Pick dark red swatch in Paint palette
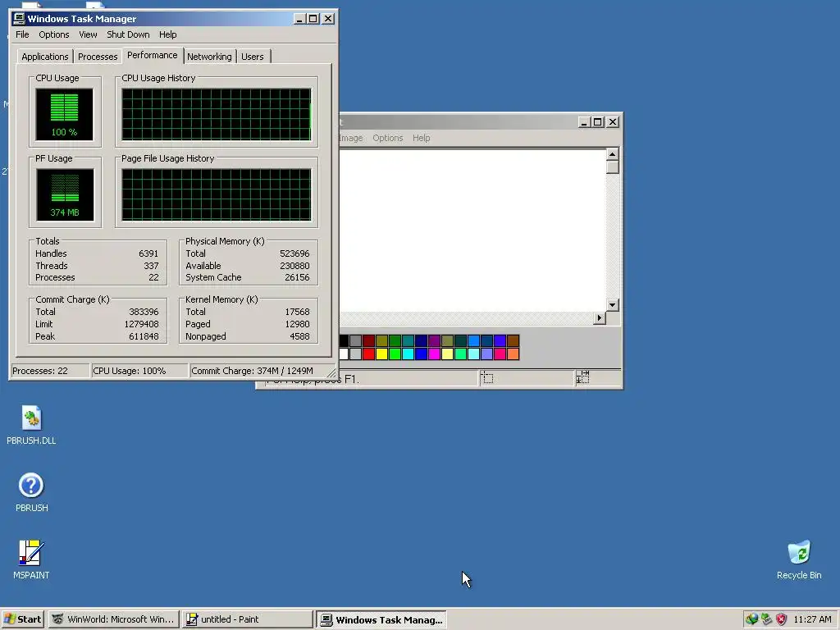The height and width of the screenshot is (630, 840). pyautogui.click(x=368, y=340)
